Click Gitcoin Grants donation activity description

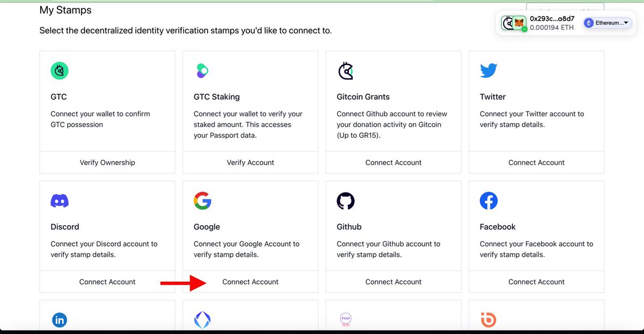[392, 124]
